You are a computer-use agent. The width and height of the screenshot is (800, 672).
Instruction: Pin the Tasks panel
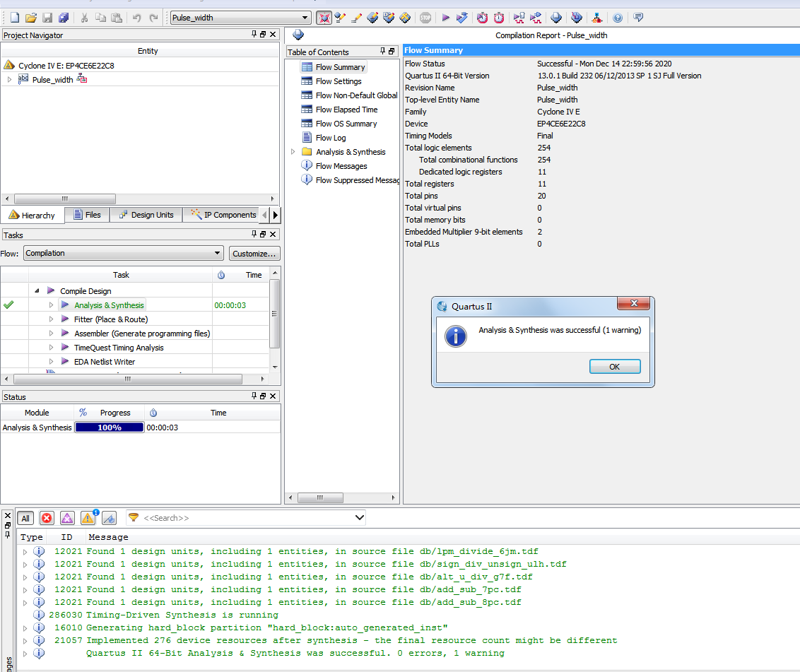pyautogui.click(x=254, y=234)
